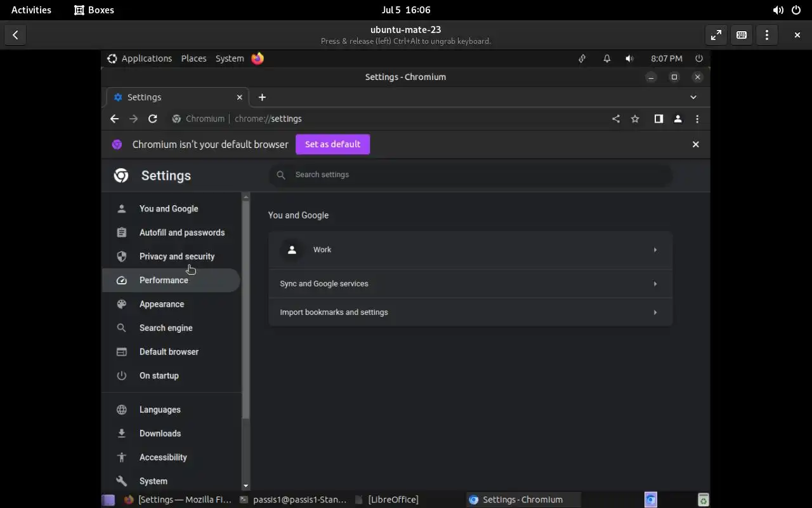Image resolution: width=812 pixels, height=508 pixels.
Task: Switch to the Mozilla Firefox taskbar window
Action: [178, 500]
